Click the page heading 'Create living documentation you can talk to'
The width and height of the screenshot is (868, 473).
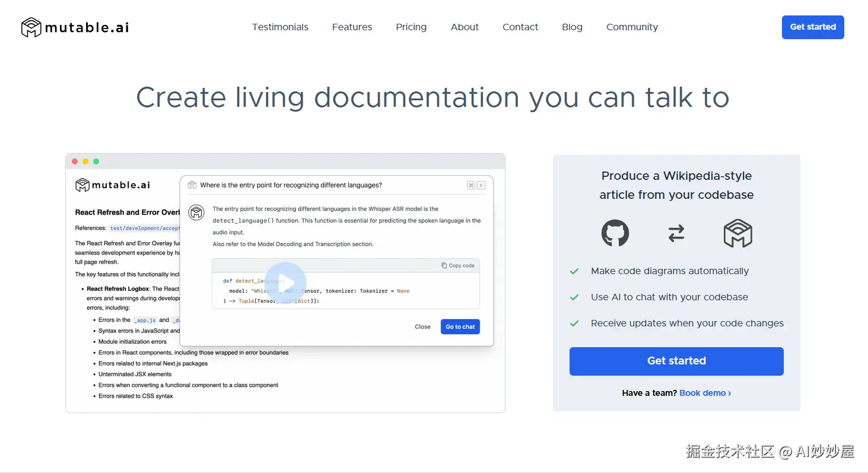coord(433,98)
